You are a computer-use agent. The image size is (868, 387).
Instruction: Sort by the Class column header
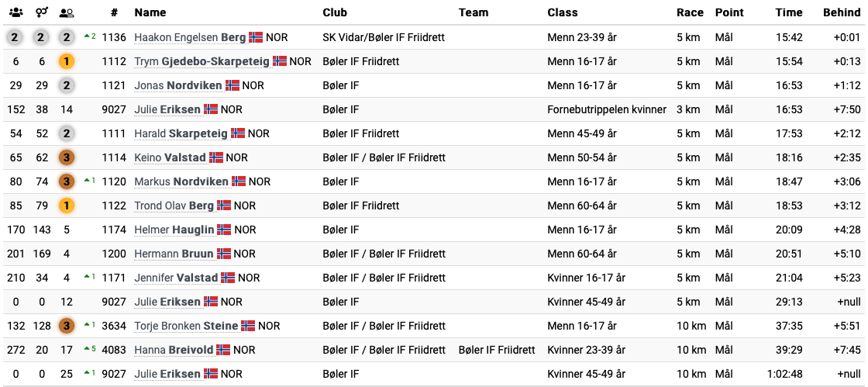(563, 12)
